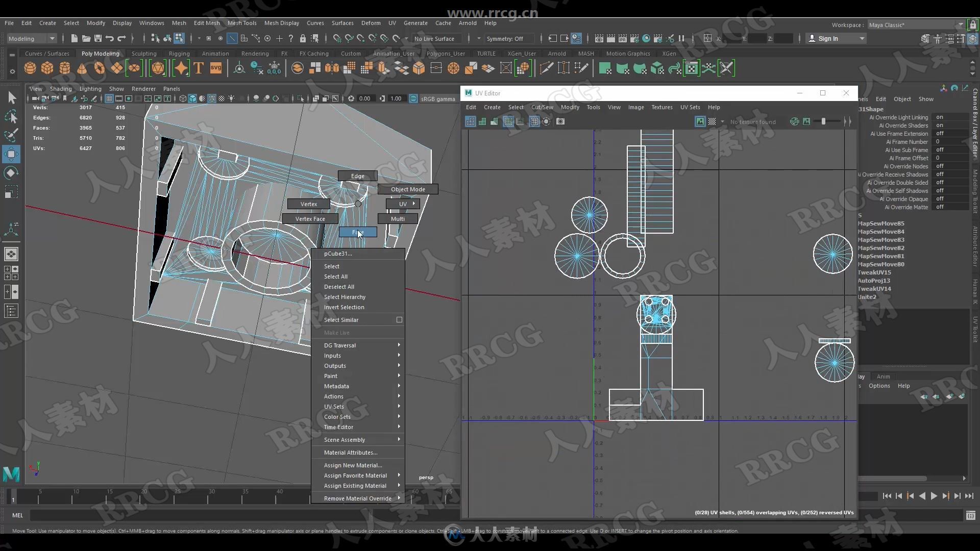Click the shelf settings gear icon
980x551 pixels.
[12, 71]
